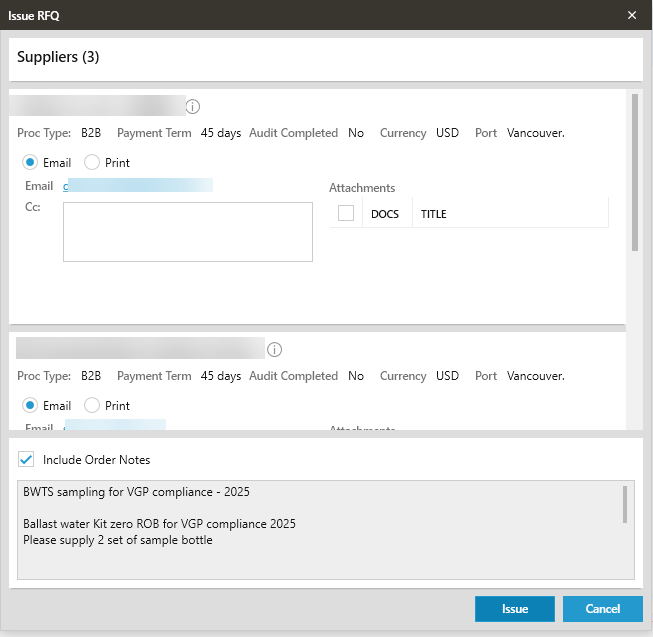Select Print option for second supplier

pyautogui.click(x=92, y=406)
